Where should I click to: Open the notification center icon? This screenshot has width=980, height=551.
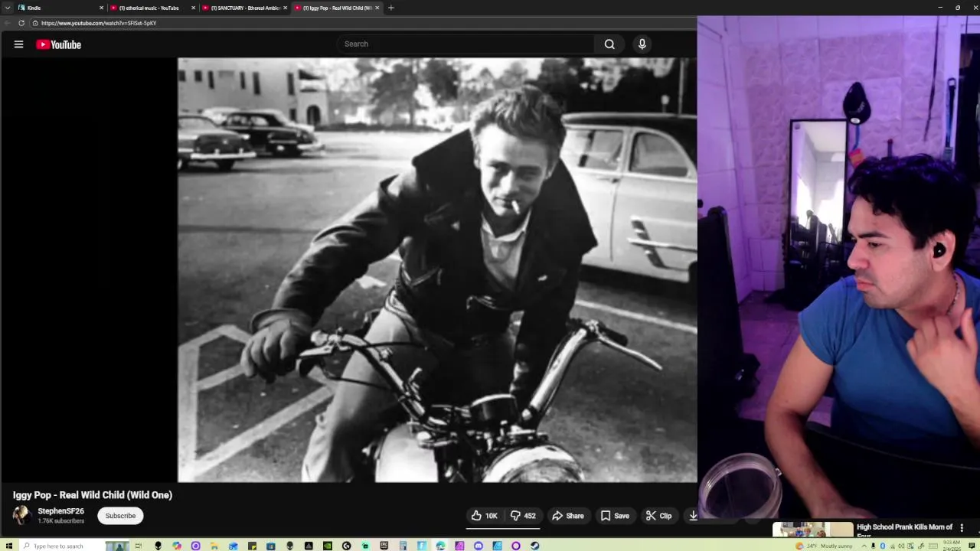972,546
